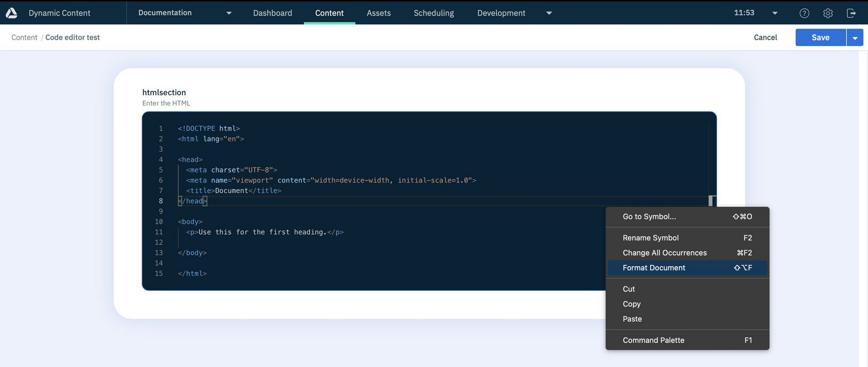
Task: Click the htmlsection field label
Action: (x=164, y=92)
